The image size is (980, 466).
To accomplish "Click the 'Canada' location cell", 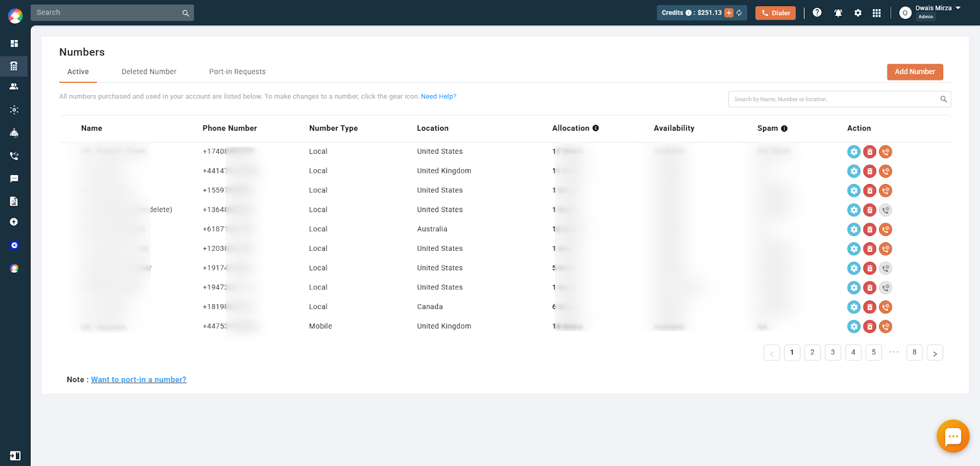I will click(x=430, y=307).
